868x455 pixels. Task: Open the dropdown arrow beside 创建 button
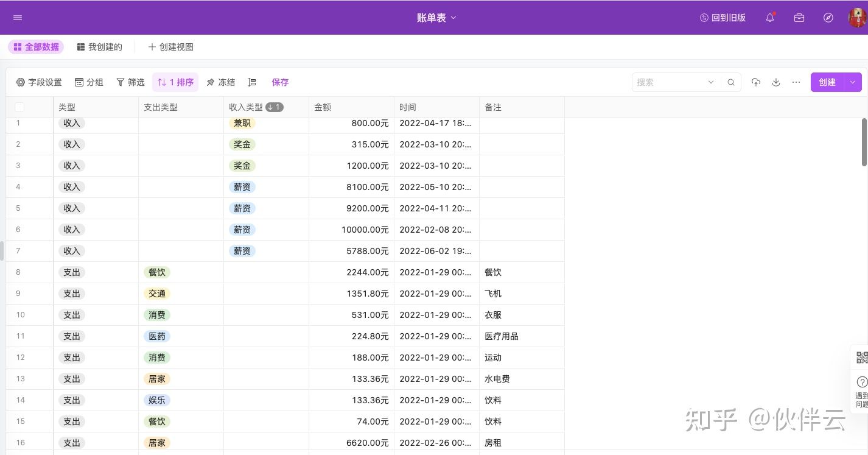pyautogui.click(x=853, y=82)
